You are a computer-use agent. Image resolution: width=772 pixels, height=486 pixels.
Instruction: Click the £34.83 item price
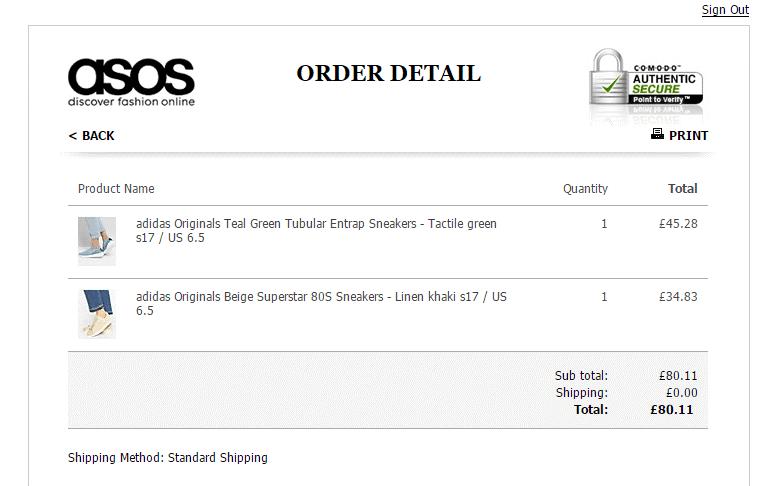click(678, 297)
